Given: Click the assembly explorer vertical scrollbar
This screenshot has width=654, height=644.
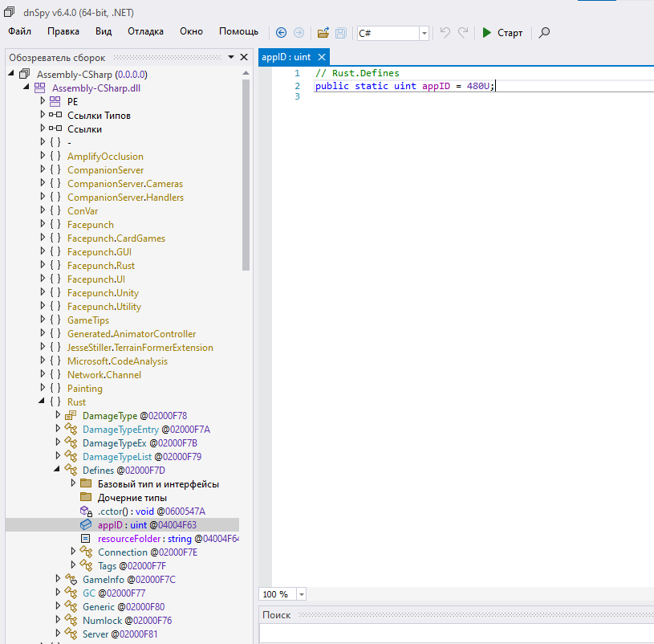Looking at the screenshot, I should [246, 177].
